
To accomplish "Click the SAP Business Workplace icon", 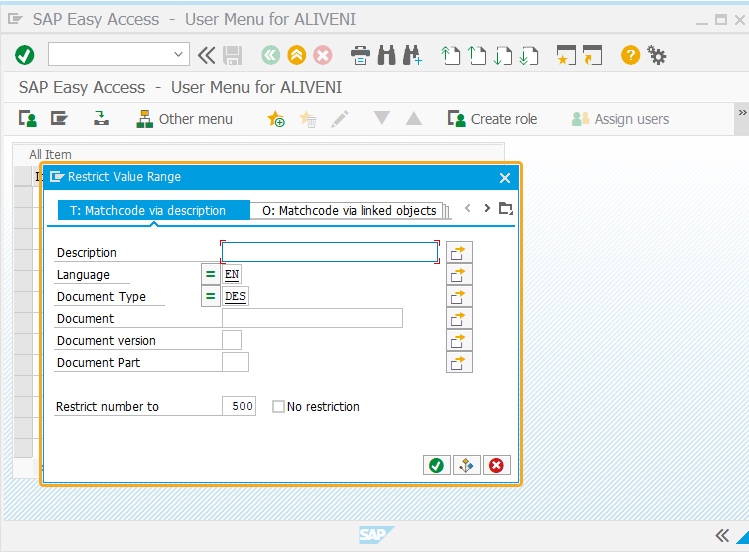I will click(x=101, y=118).
